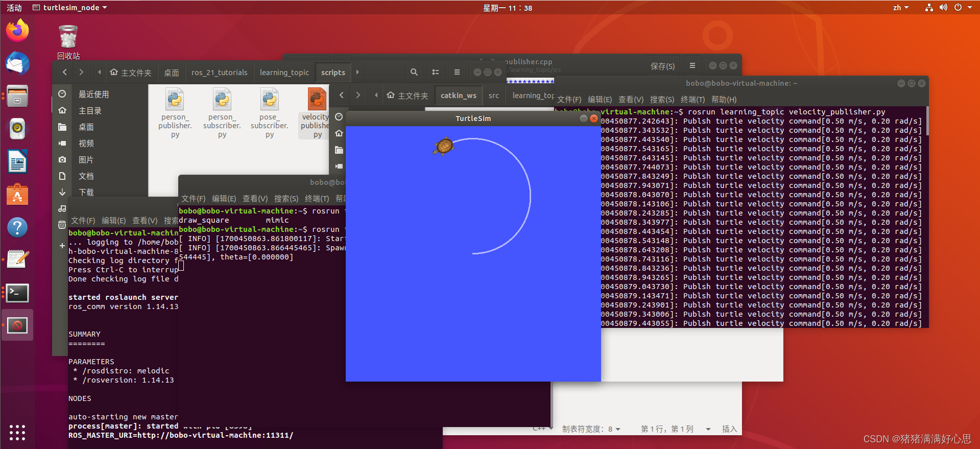Go back in scripts Files window
The image size is (980, 449).
[65, 72]
